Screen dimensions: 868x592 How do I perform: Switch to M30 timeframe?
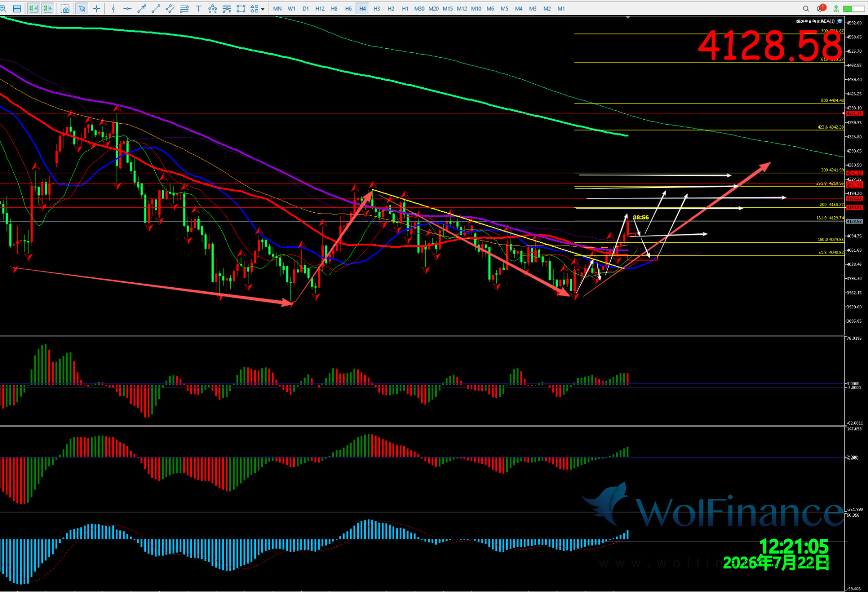point(419,8)
